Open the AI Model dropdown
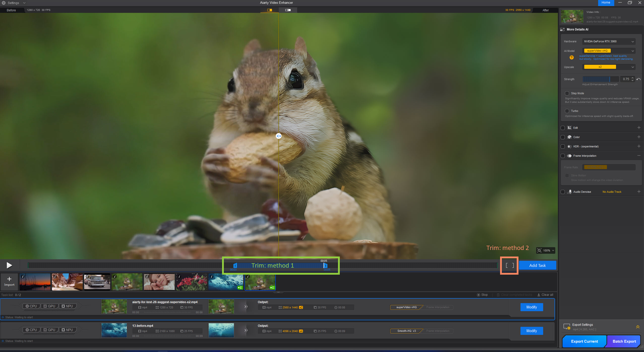644x352 pixels. pos(608,51)
